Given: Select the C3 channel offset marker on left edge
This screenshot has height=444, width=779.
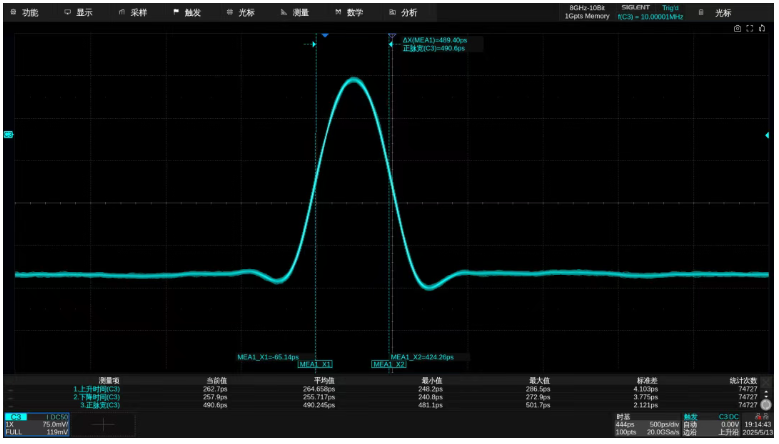Looking at the screenshot, I should pos(8,135).
